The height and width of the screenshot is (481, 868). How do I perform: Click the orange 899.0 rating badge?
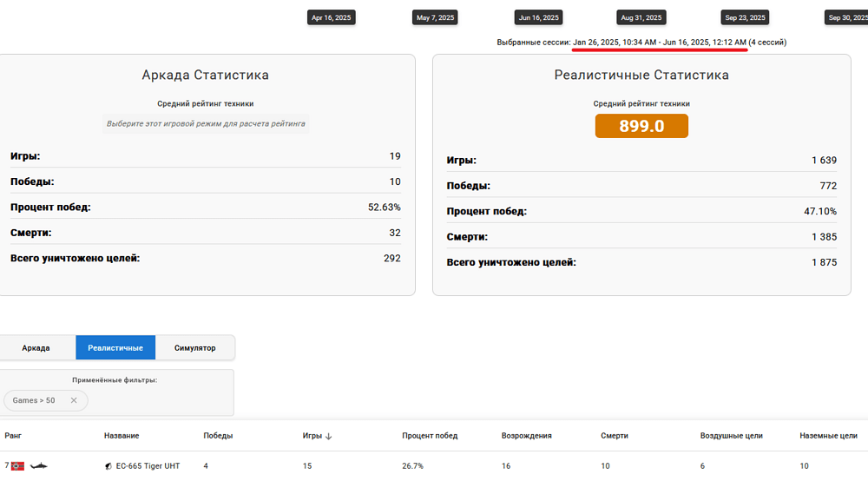pyautogui.click(x=641, y=126)
